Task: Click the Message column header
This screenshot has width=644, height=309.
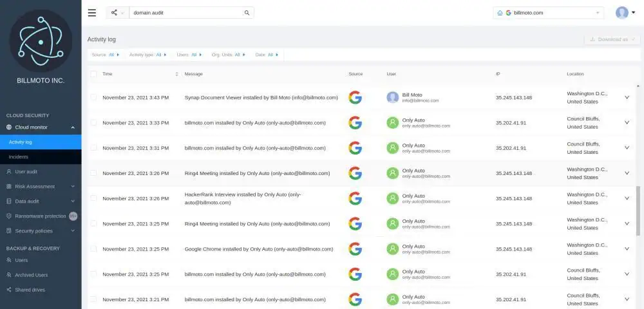Action: 193,74
